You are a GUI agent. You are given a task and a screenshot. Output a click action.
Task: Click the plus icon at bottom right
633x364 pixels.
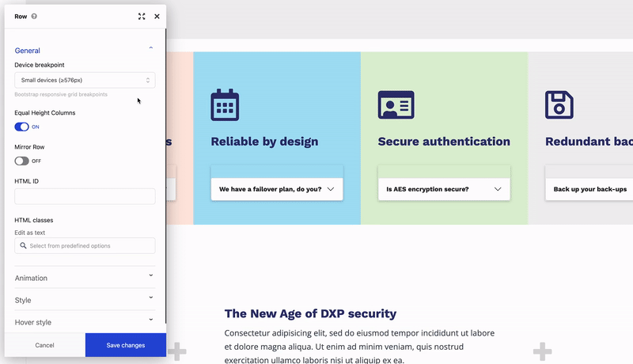point(542,351)
